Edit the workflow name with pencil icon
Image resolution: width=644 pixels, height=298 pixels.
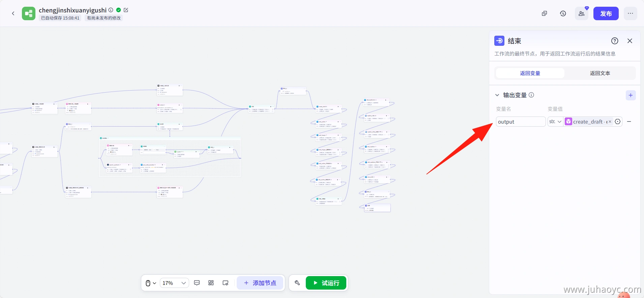[x=126, y=10]
